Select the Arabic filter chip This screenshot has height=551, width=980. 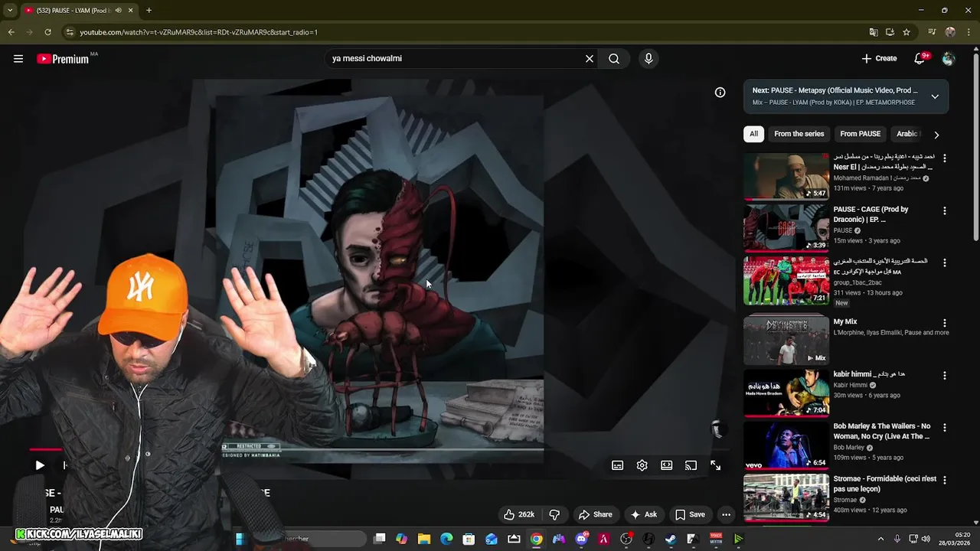[907, 134]
